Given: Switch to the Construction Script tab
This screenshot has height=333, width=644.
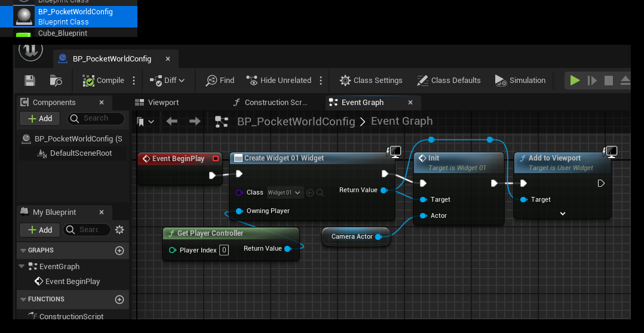Looking at the screenshot, I should tap(270, 103).
